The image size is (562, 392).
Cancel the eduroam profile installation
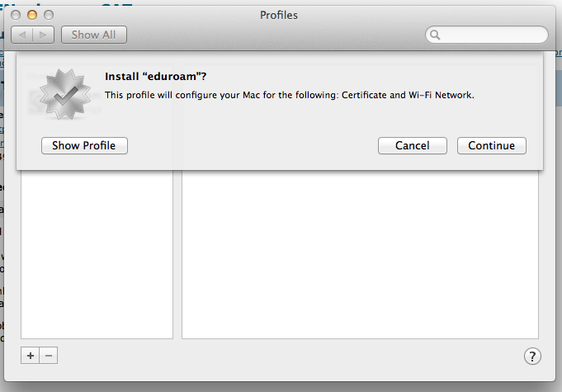tap(412, 145)
